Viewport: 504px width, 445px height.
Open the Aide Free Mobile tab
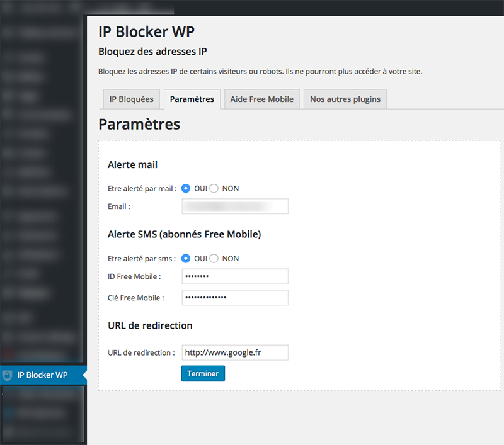(261, 99)
